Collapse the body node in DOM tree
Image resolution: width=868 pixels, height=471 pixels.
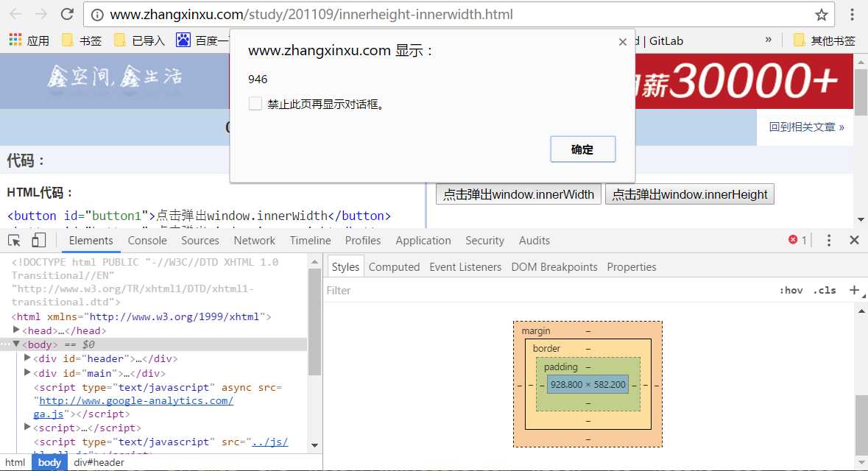tap(16, 344)
